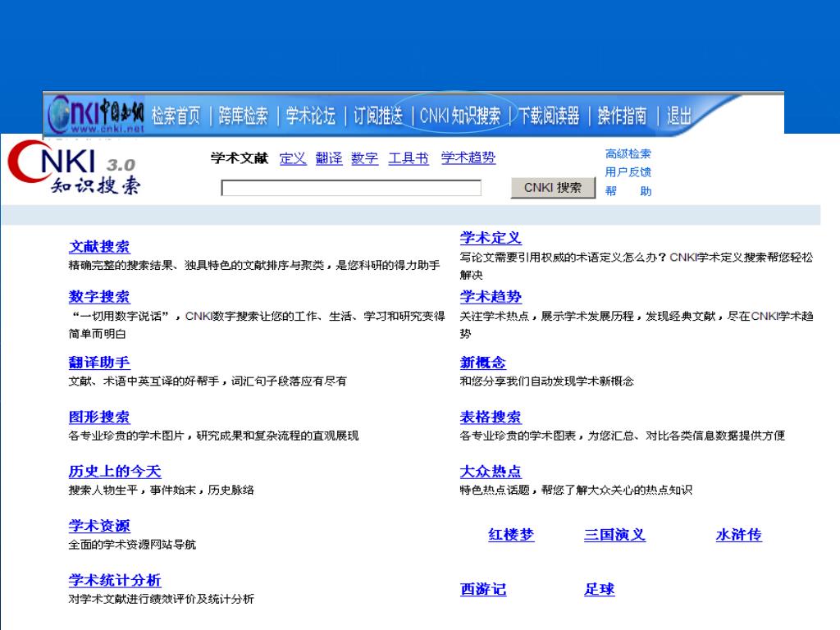Screen dimensions: 840x630
Task: Click the 水浒传 hot topic link
Action: coord(739,535)
